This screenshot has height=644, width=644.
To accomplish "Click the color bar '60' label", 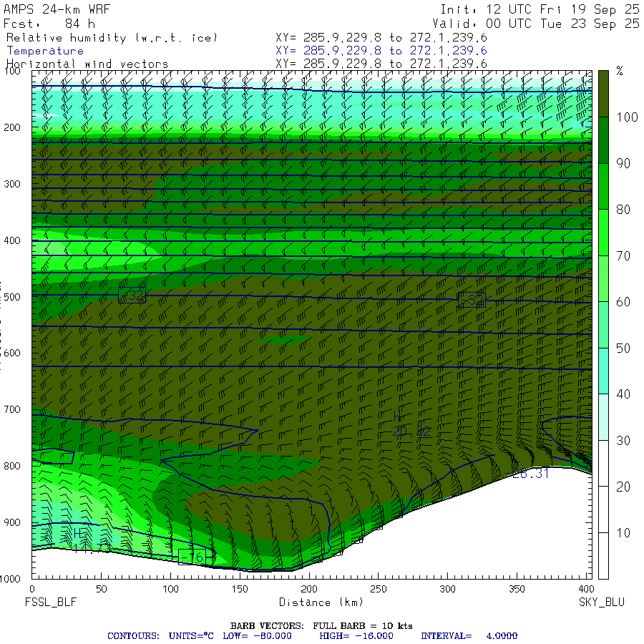I will point(623,302).
